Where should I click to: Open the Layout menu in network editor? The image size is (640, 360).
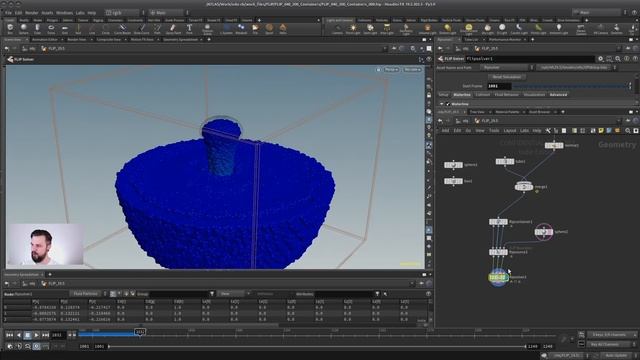coord(509,131)
